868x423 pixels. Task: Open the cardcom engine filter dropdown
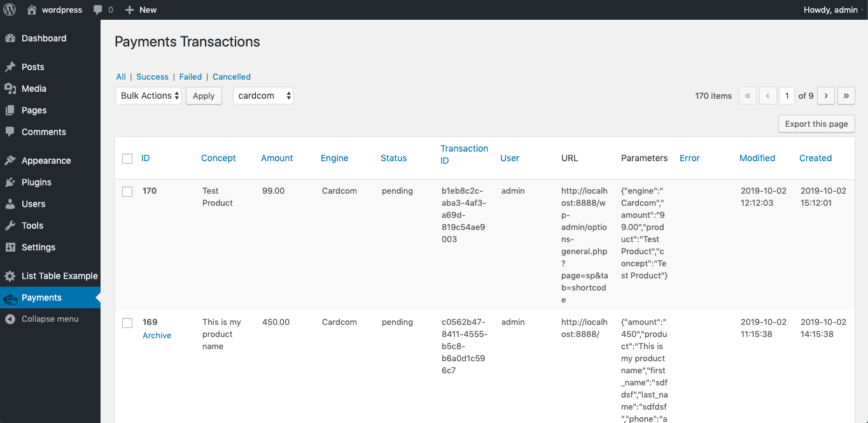[263, 96]
